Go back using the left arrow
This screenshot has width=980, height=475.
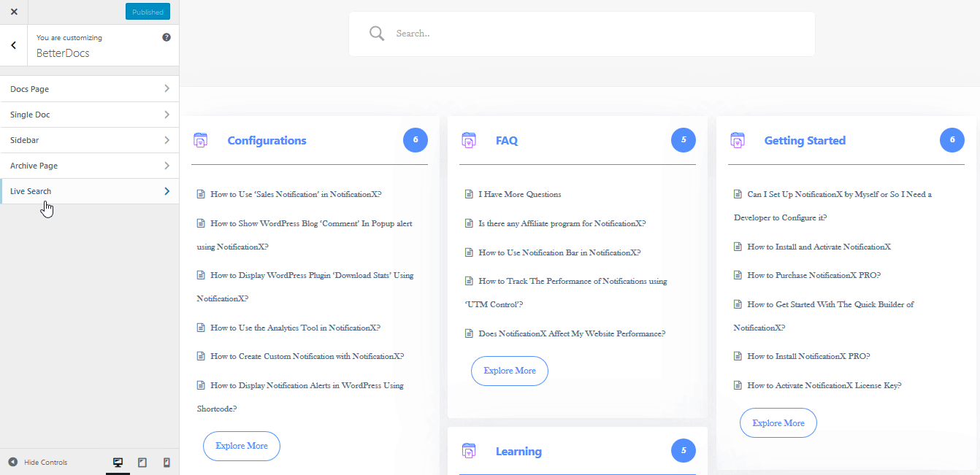tap(14, 45)
